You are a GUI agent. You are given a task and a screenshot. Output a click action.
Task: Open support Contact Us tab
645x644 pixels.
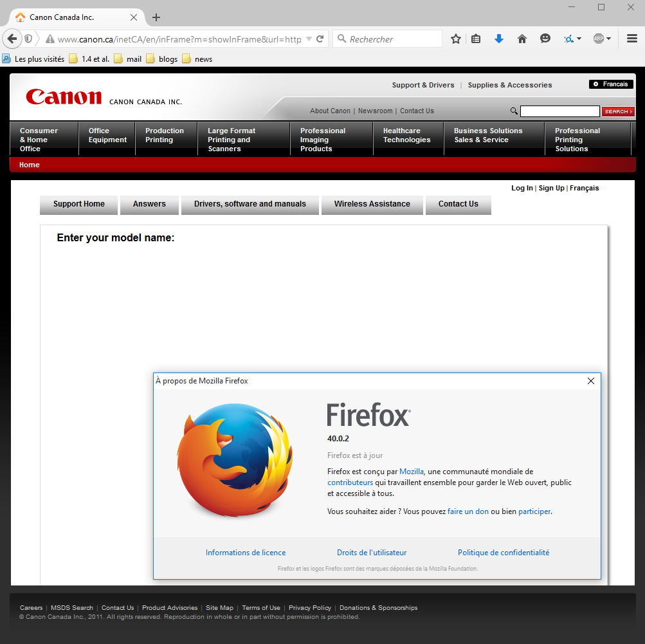(x=459, y=205)
